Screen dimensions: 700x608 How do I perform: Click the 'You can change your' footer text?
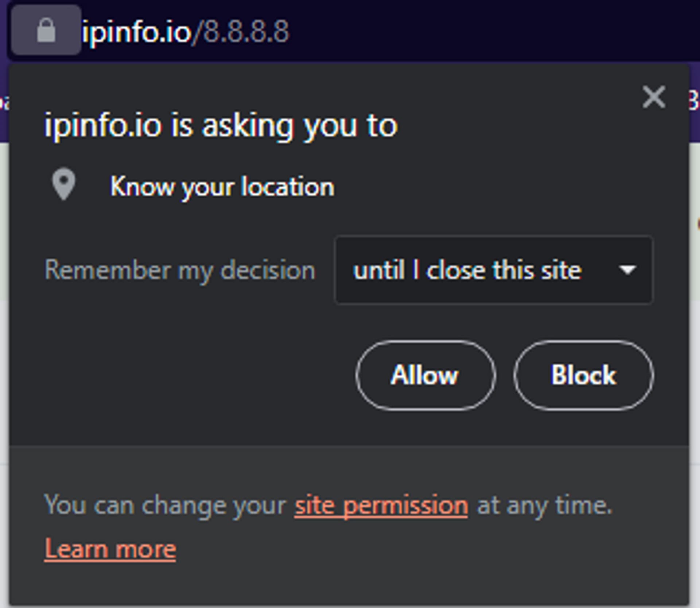coord(165,506)
